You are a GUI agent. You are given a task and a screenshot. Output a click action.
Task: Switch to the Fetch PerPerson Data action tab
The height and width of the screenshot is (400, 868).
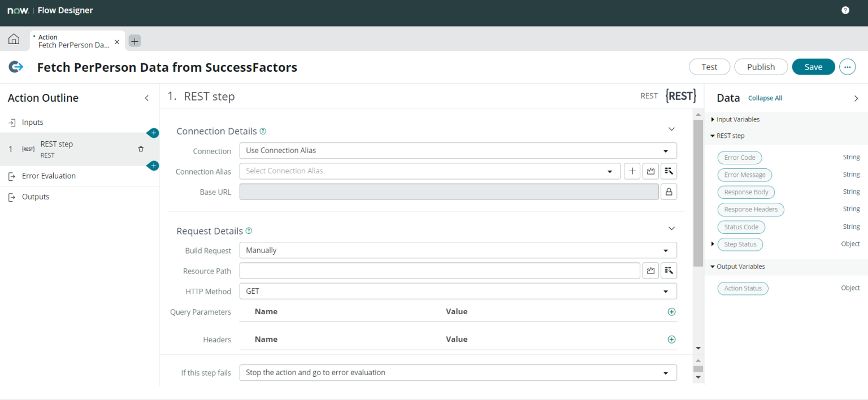pyautogui.click(x=73, y=40)
